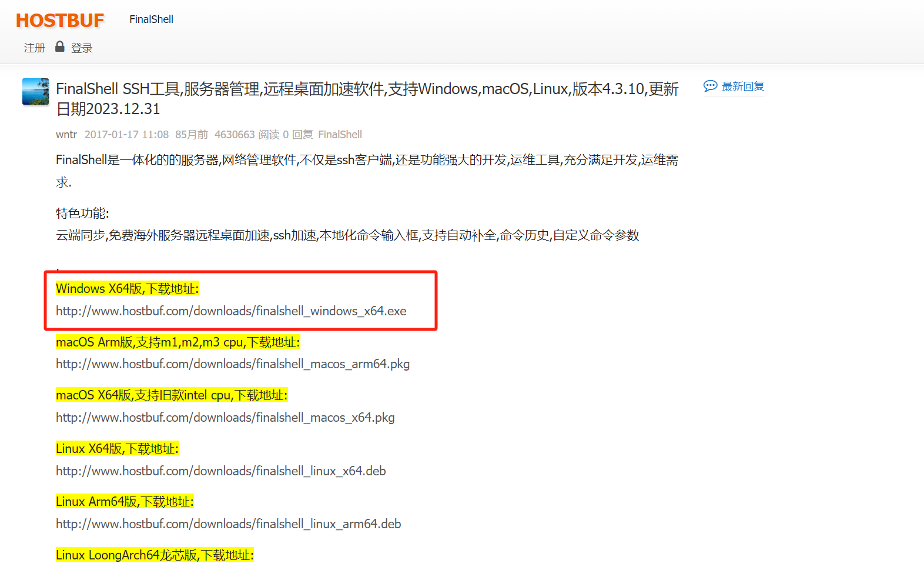Click the Linux Arm64版 下载地址 heading
This screenshot has height=570, width=924.
point(125,502)
